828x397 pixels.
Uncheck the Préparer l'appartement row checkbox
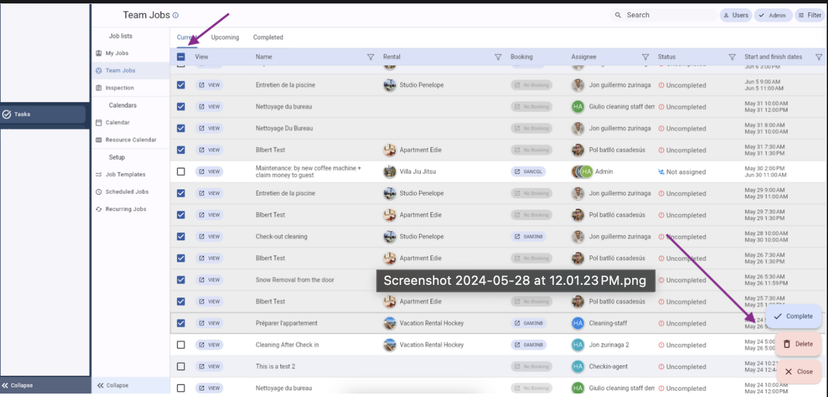[181, 323]
